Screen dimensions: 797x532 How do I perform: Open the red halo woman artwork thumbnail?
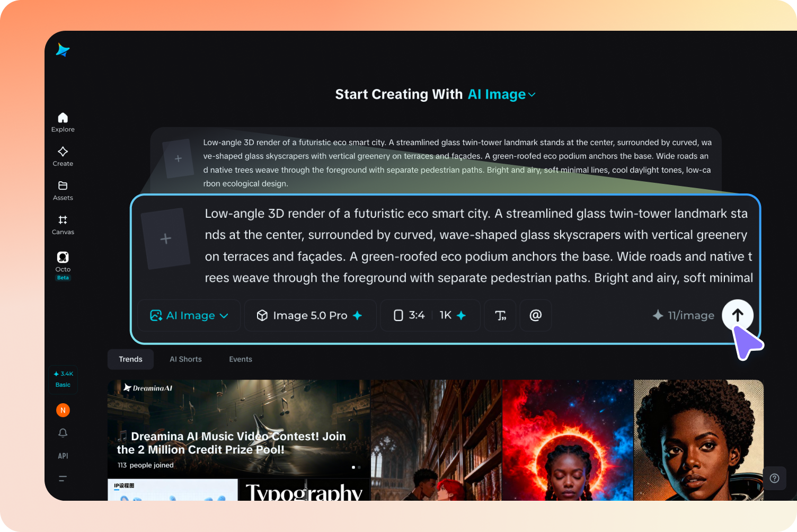click(568, 440)
